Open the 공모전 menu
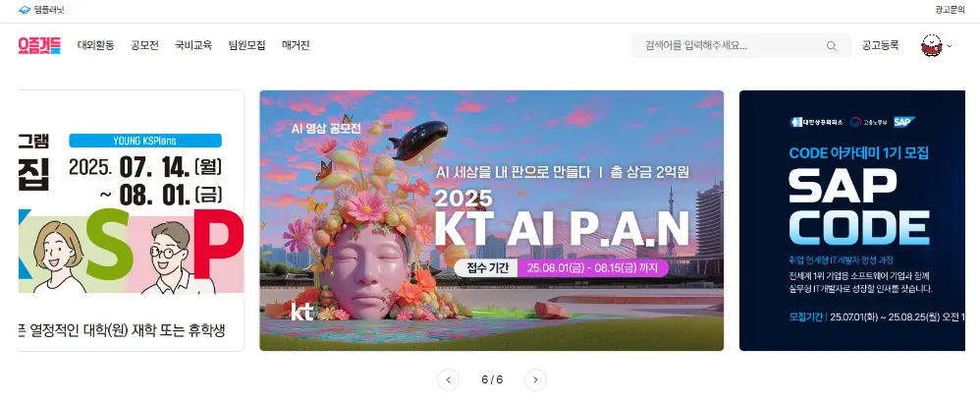 click(144, 45)
